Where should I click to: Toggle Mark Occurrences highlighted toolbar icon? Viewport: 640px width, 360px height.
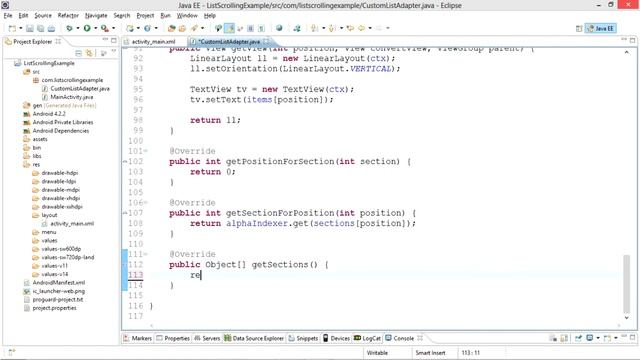pyautogui.click(x=230, y=28)
